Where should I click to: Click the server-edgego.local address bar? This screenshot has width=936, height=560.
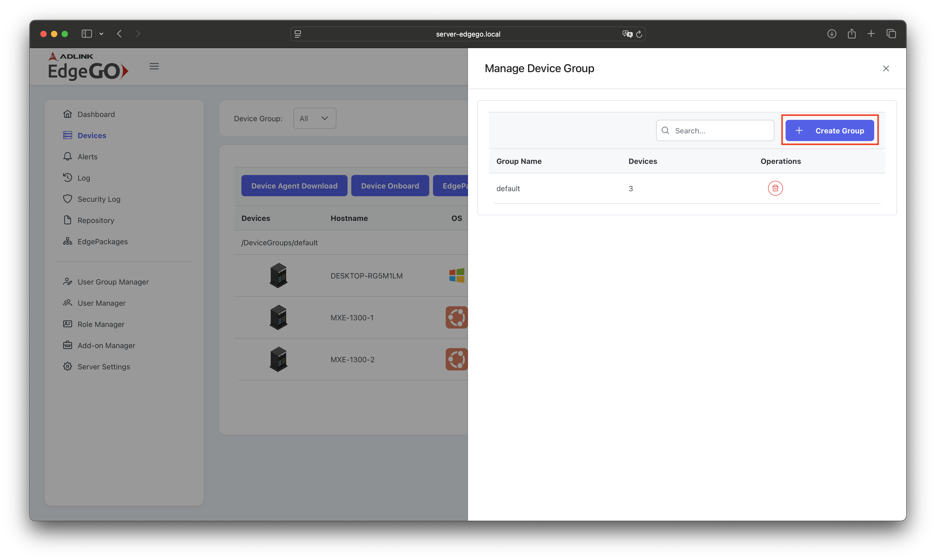[x=467, y=34]
